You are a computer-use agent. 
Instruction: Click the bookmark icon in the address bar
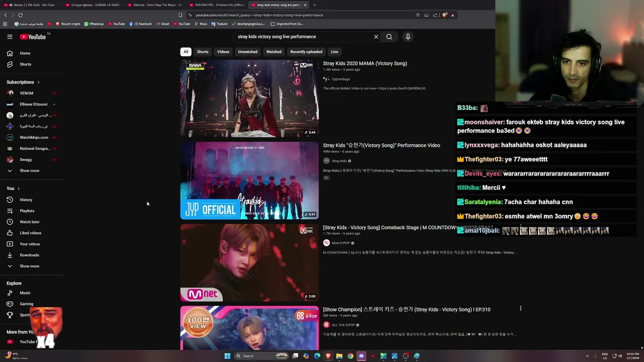click(180, 15)
